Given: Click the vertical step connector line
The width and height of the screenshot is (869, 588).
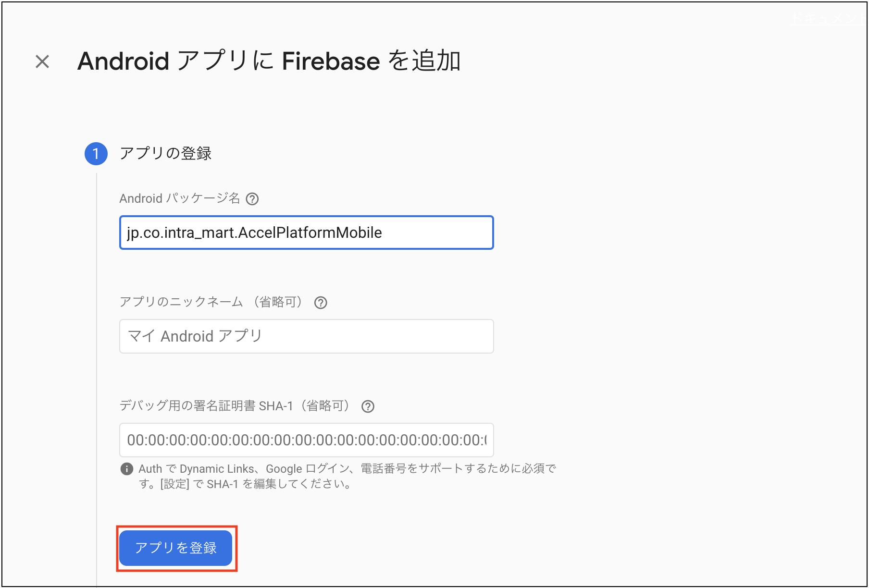Looking at the screenshot, I should point(97,380).
